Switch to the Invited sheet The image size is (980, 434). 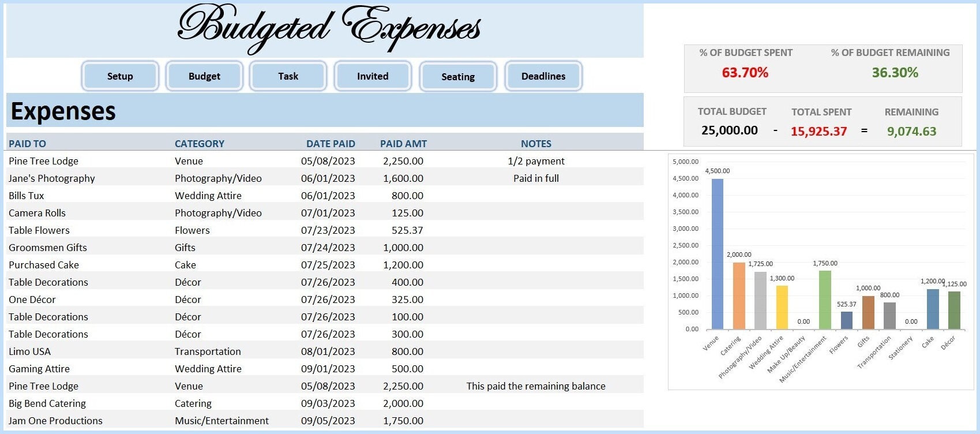coord(373,76)
